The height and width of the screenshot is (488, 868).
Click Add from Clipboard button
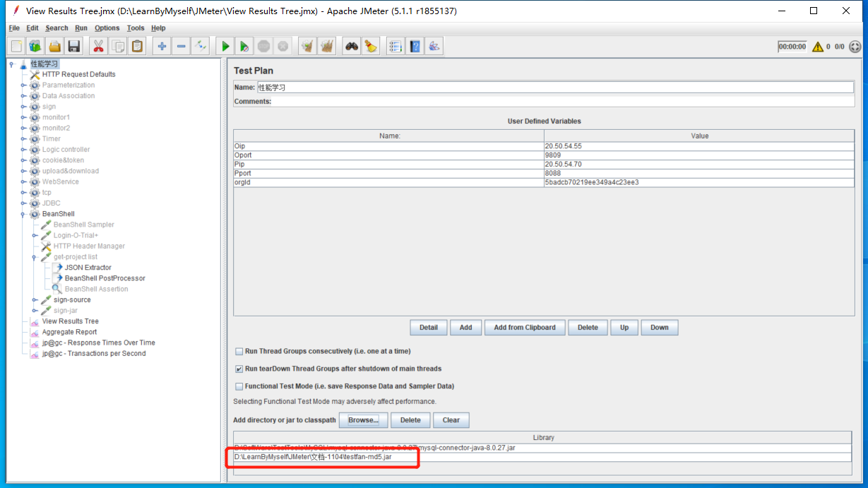[525, 328]
